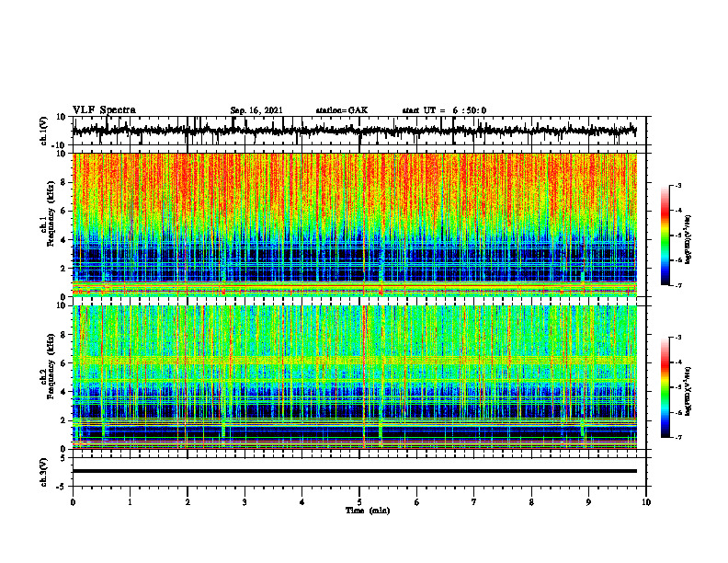
Task: Select the "start UT = 6 : 50: 0" label
Action: coord(444,110)
